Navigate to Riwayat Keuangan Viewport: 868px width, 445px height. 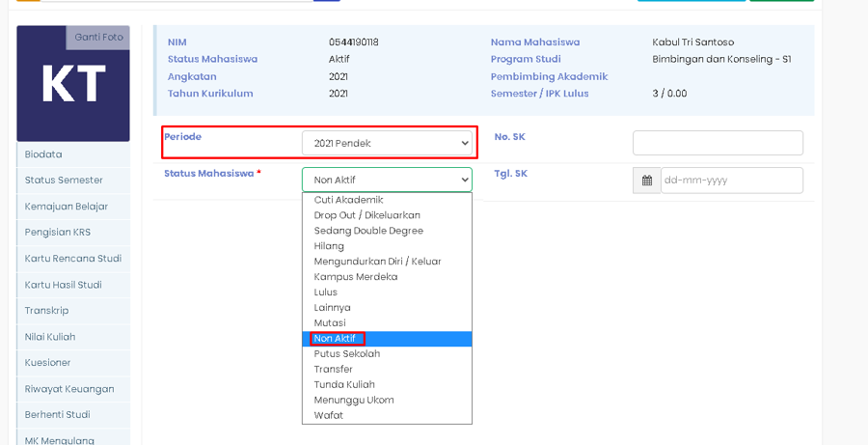pyautogui.click(x=69, y=389)
